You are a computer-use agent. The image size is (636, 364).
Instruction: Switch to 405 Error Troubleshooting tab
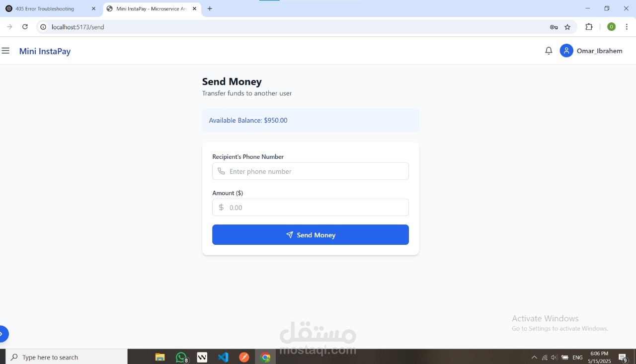51,8
